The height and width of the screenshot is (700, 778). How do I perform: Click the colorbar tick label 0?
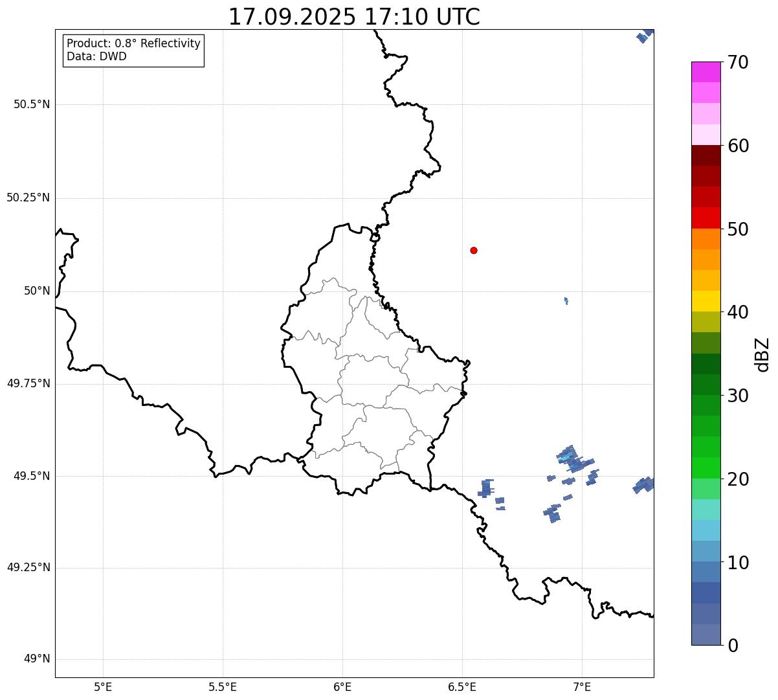click(x=733, y=646)
